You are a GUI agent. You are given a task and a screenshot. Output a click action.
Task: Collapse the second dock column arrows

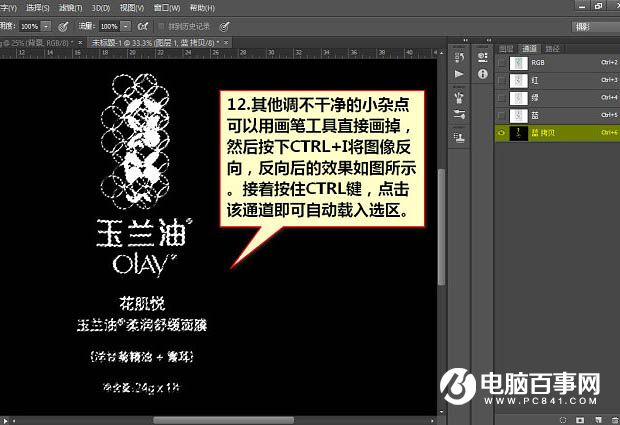pos(489,40)
